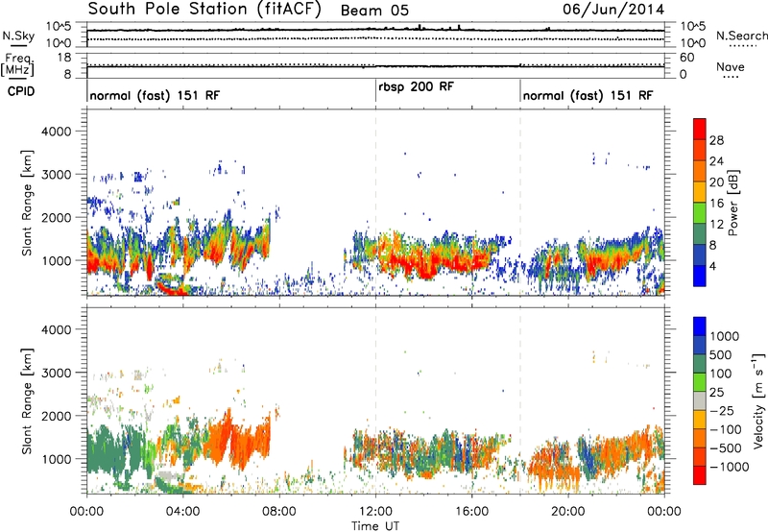Click "Slant Range [km]" label of Velocity panel
768x532 pixels.
tap(27, 400)
